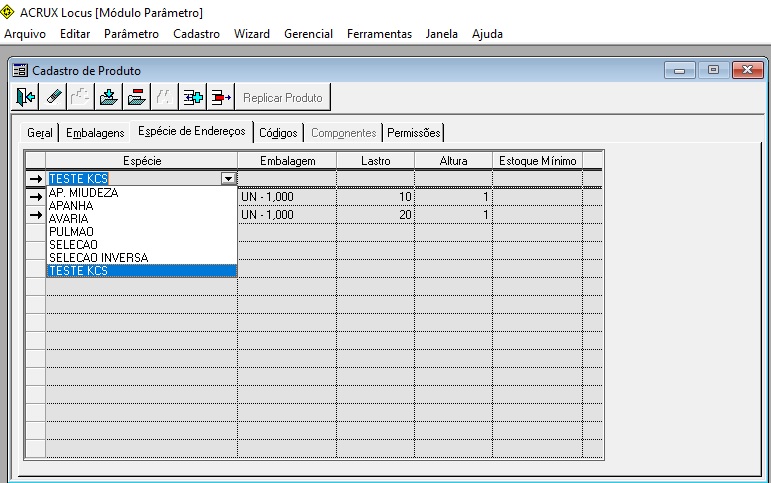Choose SELECAO INVERSA from dropdown list
The height and width of the screenshot is (483, 771).
click(x=142, y=258)
